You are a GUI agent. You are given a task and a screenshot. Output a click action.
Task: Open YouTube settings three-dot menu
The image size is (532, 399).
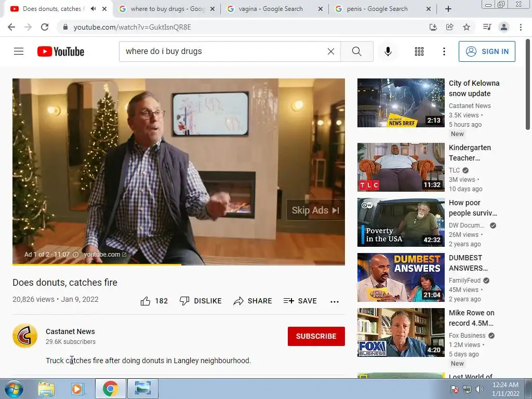[444, 51]
